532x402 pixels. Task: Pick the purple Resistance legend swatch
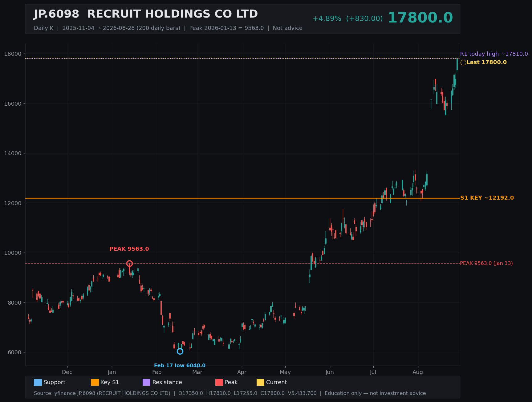click(x=147, y=382)
